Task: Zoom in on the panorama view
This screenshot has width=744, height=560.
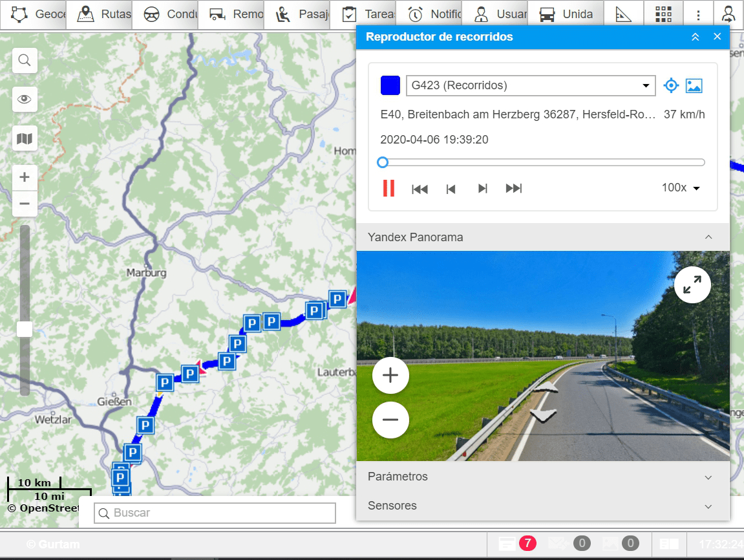Action: click(390, 376)
